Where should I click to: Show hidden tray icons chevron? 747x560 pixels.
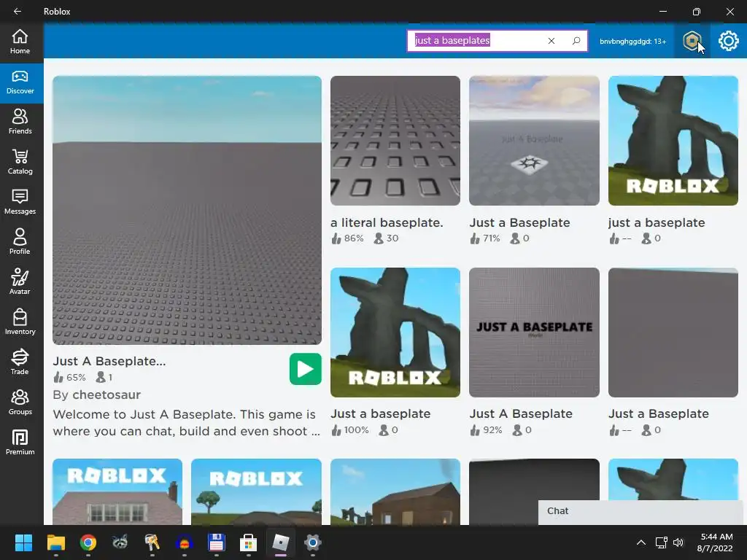pos(641,542)
